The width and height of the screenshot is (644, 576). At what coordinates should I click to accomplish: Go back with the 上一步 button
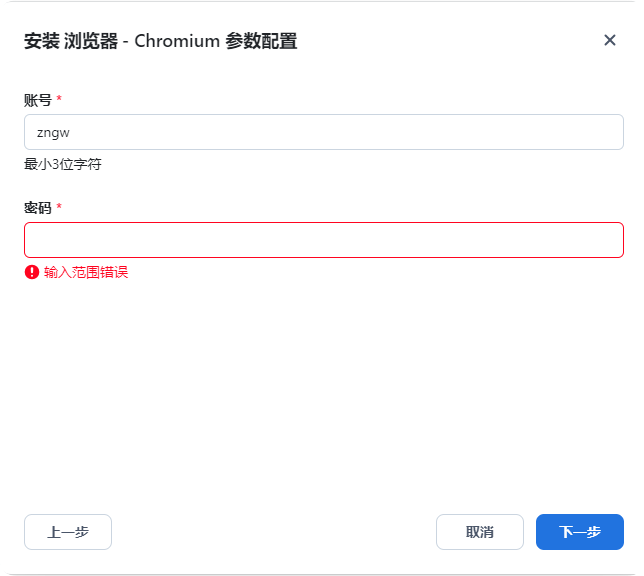click(x=68, y=532)
